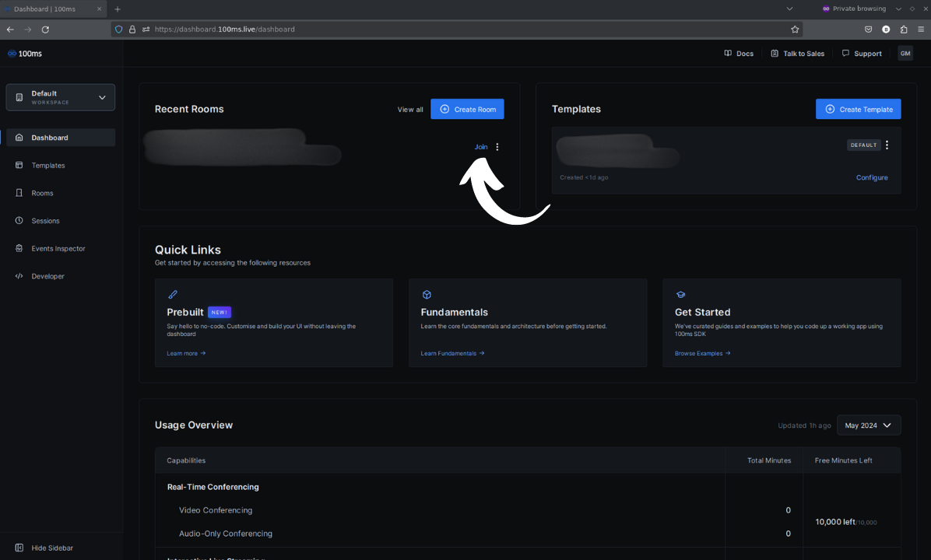Screen dimensions: 931x560
Task: Reload the page with the refresh icon
Action: tap(45, 29)
